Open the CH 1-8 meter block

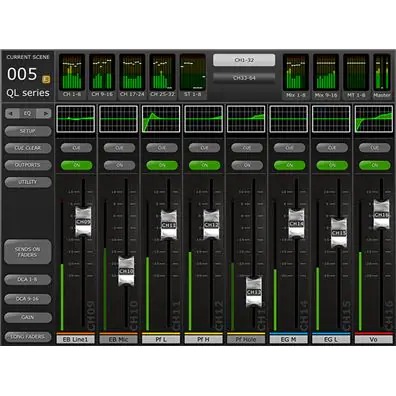(x=72, y=76)
